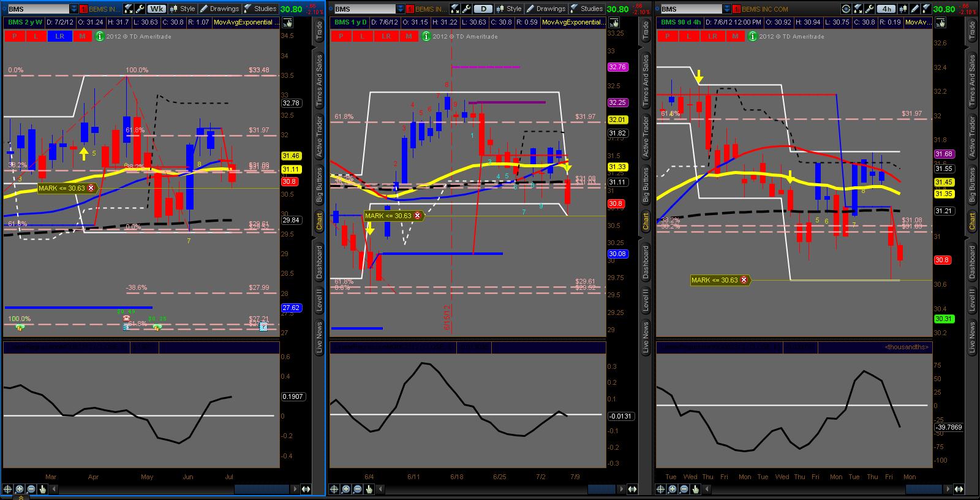Image resolution: width=980 pixels, height=500 pixels.
Task: Click the hand pointer icon on the weekly status line
Action: pos(287,22)
